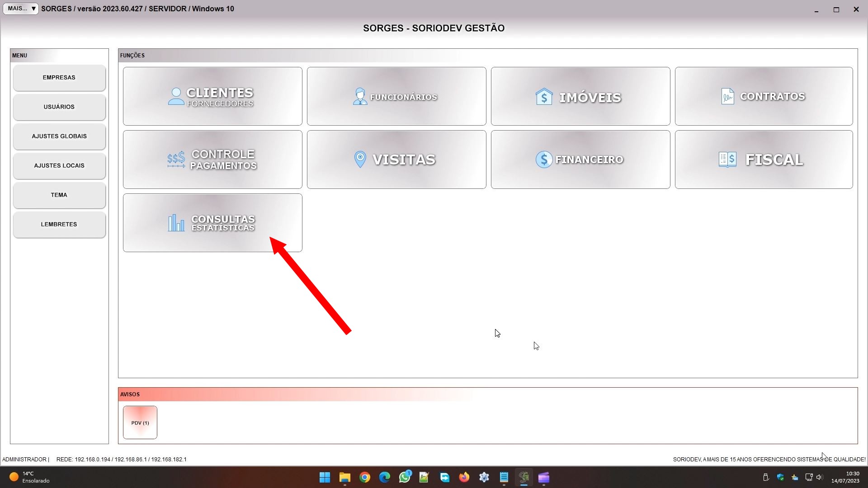This screenshot has width=868, height=488.
Task: Open the gear settings taskbar app
Action: point(484,478)
